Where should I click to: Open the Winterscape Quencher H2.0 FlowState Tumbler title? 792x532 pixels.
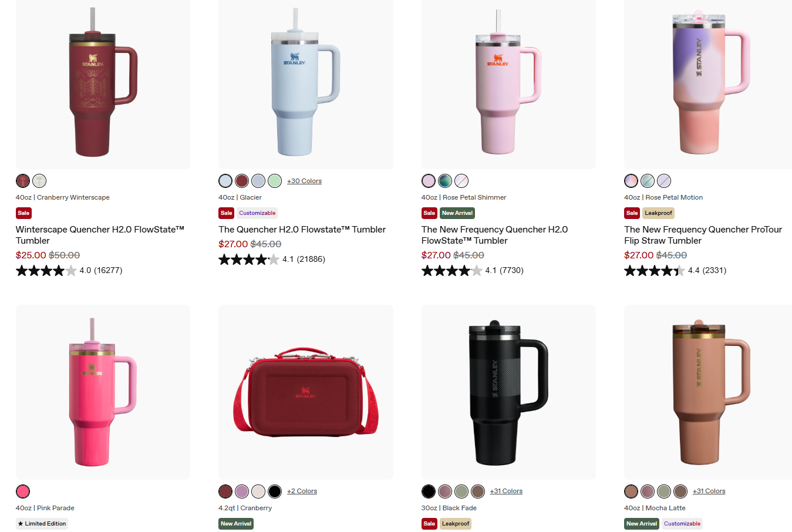tap(100, 235)
